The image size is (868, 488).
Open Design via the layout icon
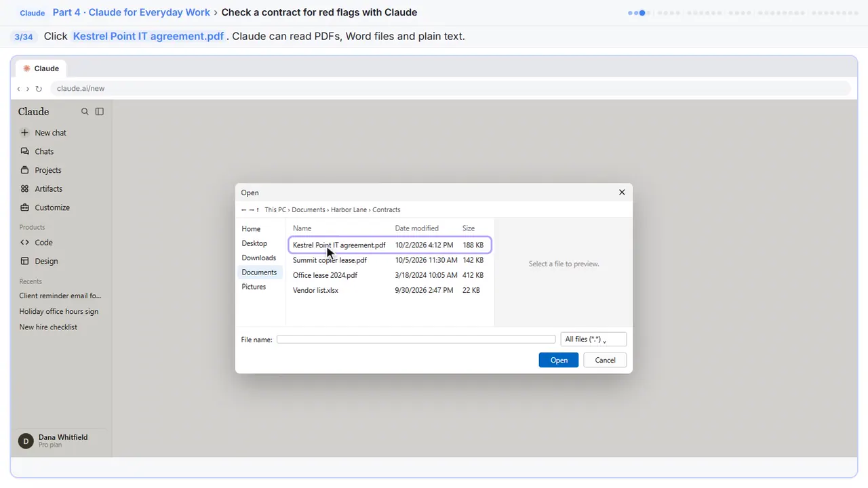(x=25, y=261)
